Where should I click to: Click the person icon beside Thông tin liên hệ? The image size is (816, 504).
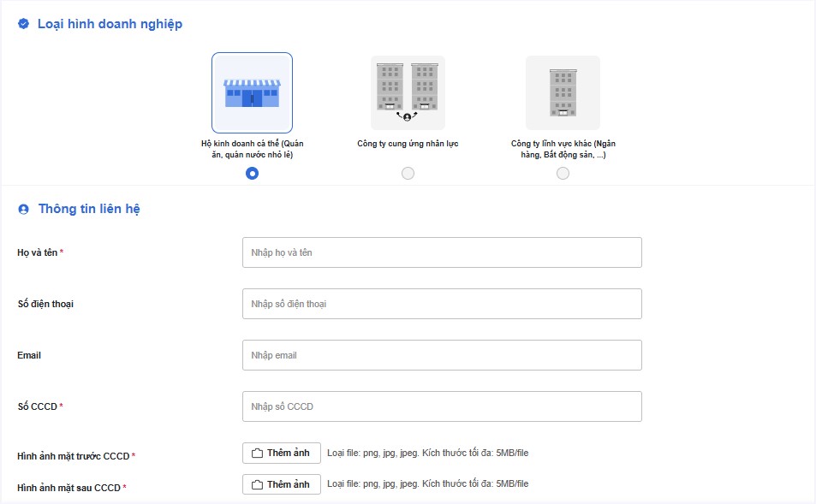(23, 209)
